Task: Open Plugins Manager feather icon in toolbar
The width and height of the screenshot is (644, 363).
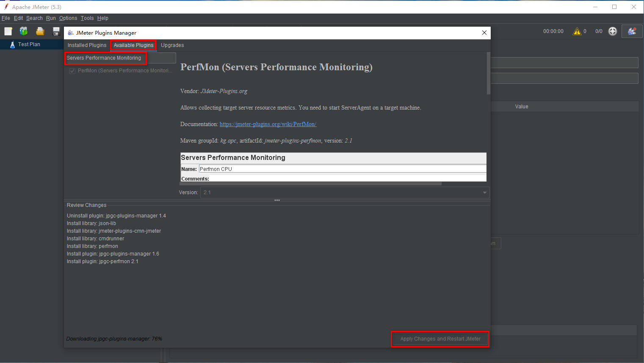Action: 632,31
